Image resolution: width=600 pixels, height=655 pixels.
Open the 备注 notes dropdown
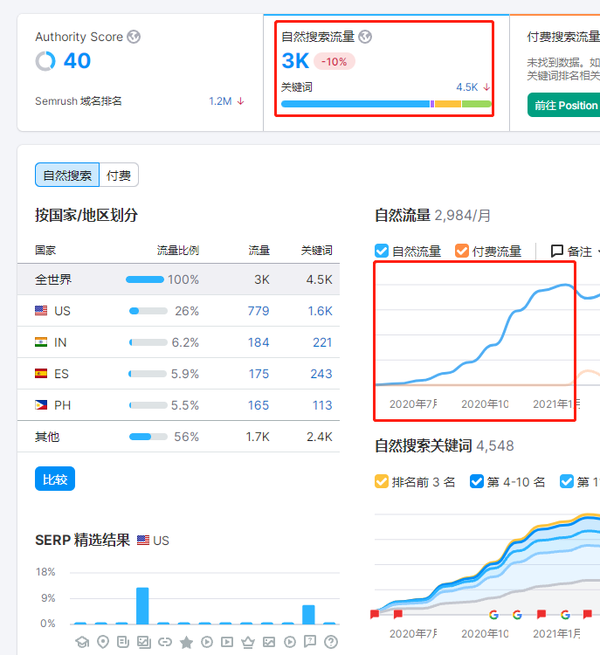tap(575, 251)
